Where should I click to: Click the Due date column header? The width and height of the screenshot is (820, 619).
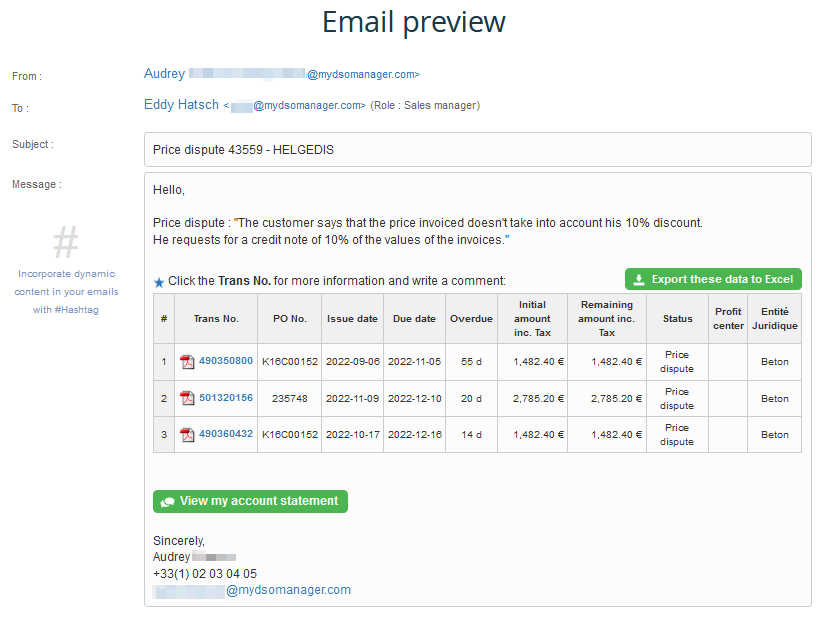click(x=414, y=319)
